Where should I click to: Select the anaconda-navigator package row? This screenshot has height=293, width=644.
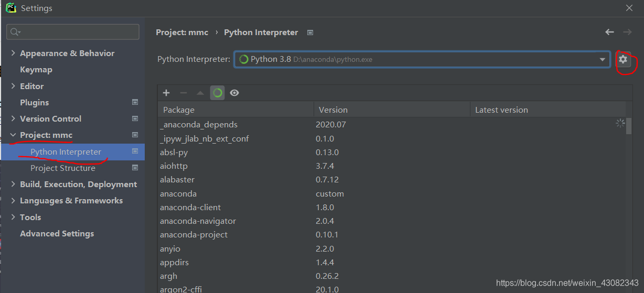[x=392, y=221]
